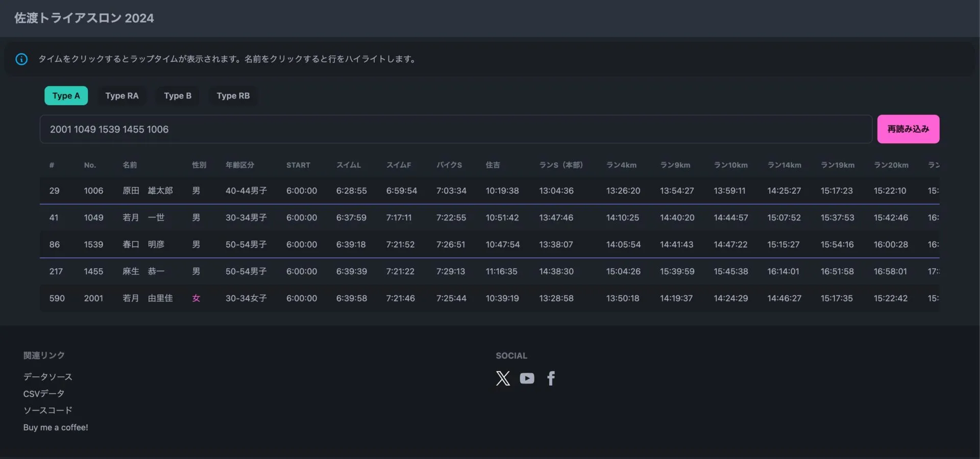This screenshot has width=980, height=459.
Task: Click name 若月 由里佳 to highlight row
Action: [148, 298]
